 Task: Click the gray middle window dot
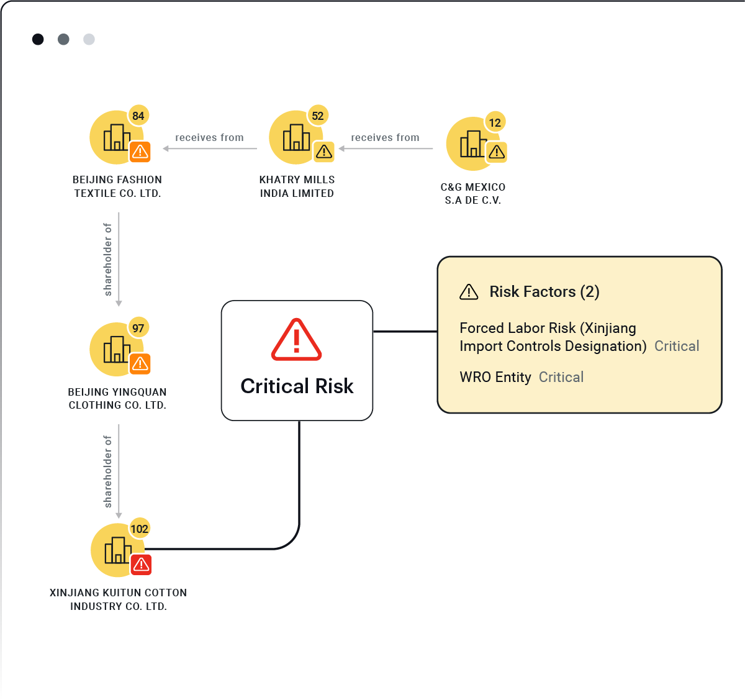(63, 39)
